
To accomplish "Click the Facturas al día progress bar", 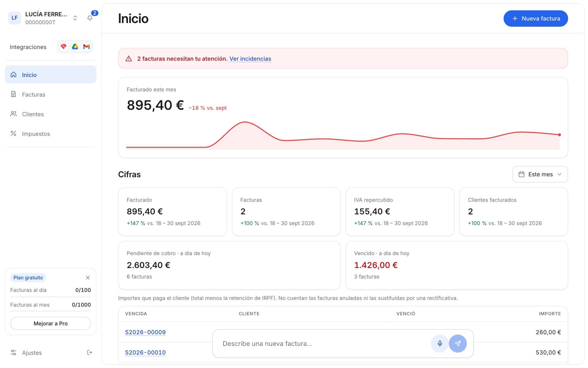I will click(x=51, y=297).
